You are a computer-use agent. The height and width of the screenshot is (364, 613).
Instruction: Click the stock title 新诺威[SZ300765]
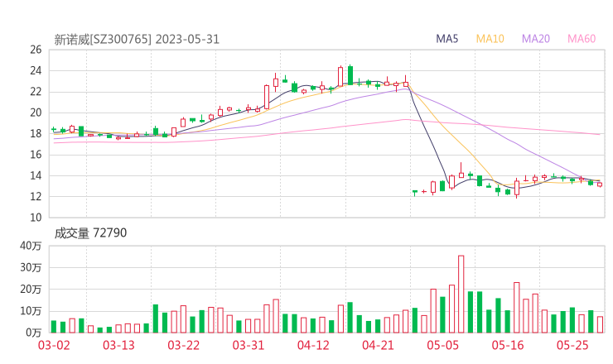(103, 39)
